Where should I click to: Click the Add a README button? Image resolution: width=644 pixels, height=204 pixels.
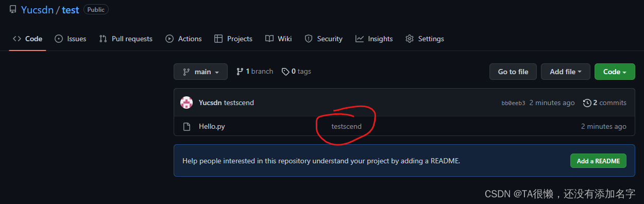pyautogui.click(x=598, y=161)
